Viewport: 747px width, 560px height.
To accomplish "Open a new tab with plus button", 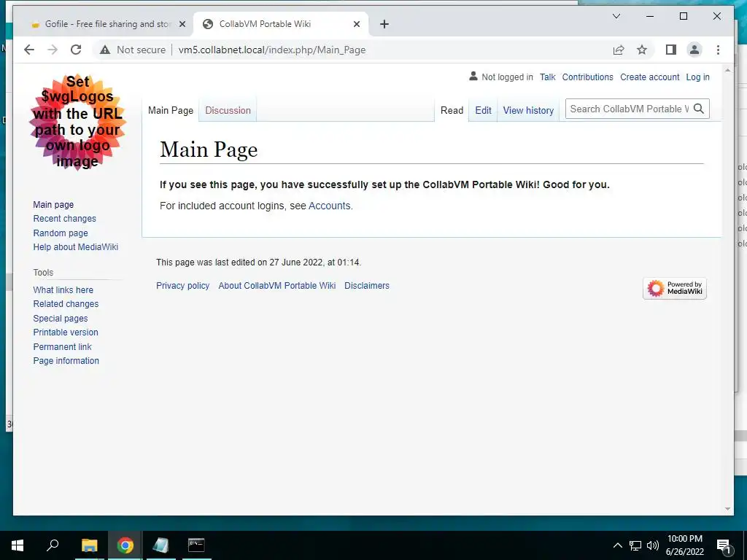I will [x=384, y=24].
